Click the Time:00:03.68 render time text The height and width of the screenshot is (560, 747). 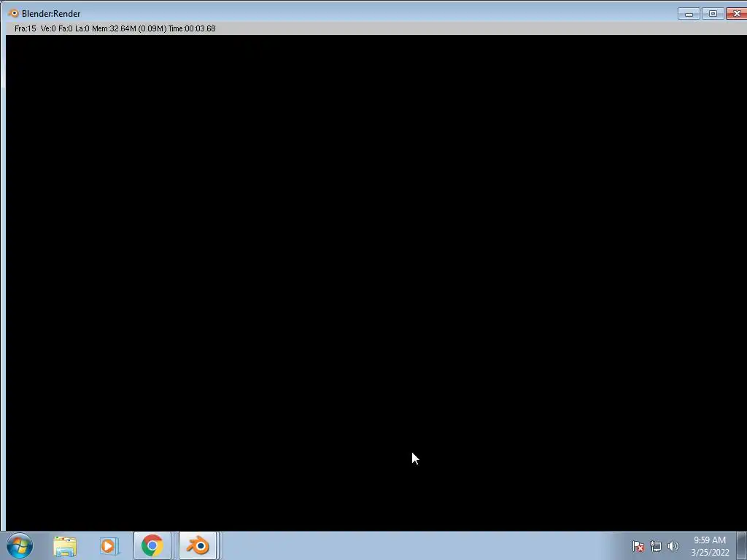click(192, 28)
